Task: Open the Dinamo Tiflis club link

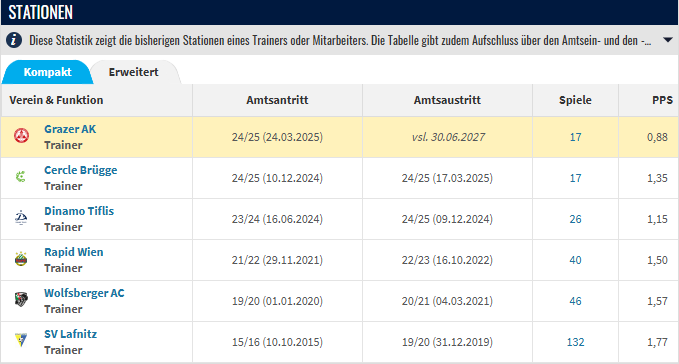Action: click(x=79, y=211)
